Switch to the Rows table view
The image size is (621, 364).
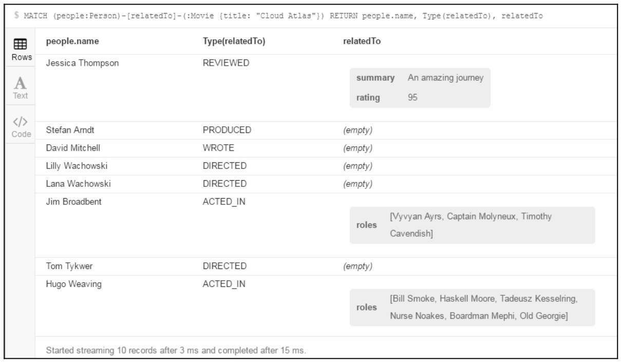click(21, 49)
